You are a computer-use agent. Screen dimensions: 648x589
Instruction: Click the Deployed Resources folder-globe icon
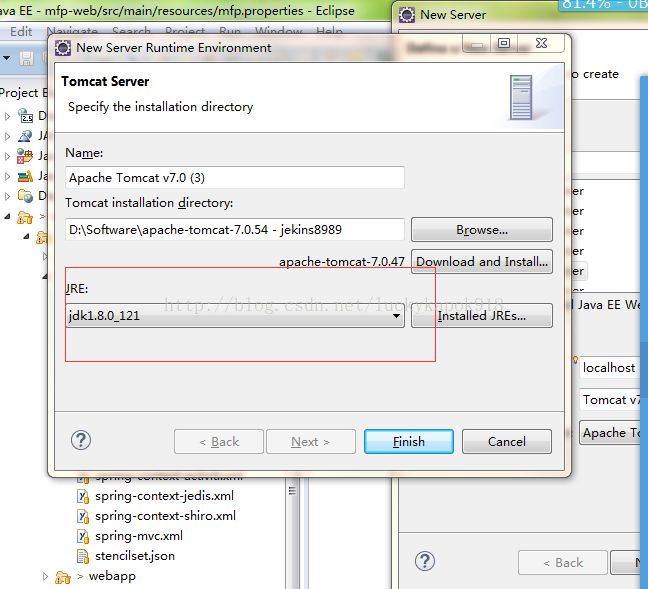tap(25, 196)
